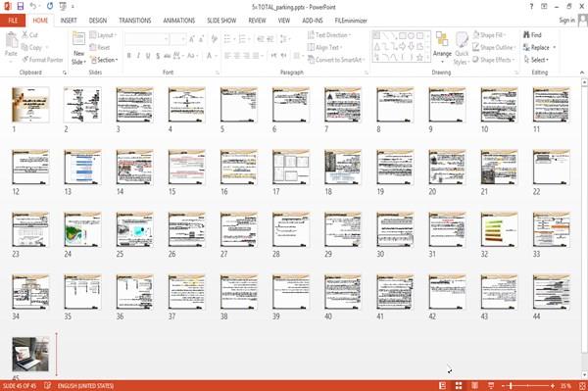Open font name combo box

(147, 38)
